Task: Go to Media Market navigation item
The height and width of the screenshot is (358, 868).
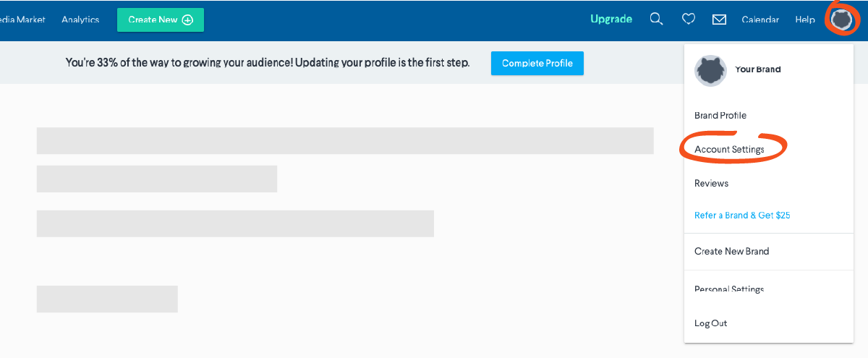Action: click(22, 20)
